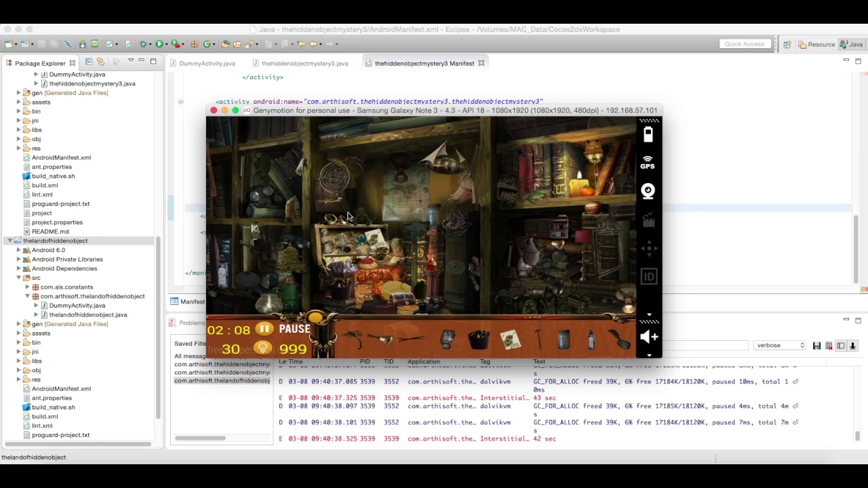Expand com.ais.constants package
This screenshot has width=868, height=488.
(28, 287)
